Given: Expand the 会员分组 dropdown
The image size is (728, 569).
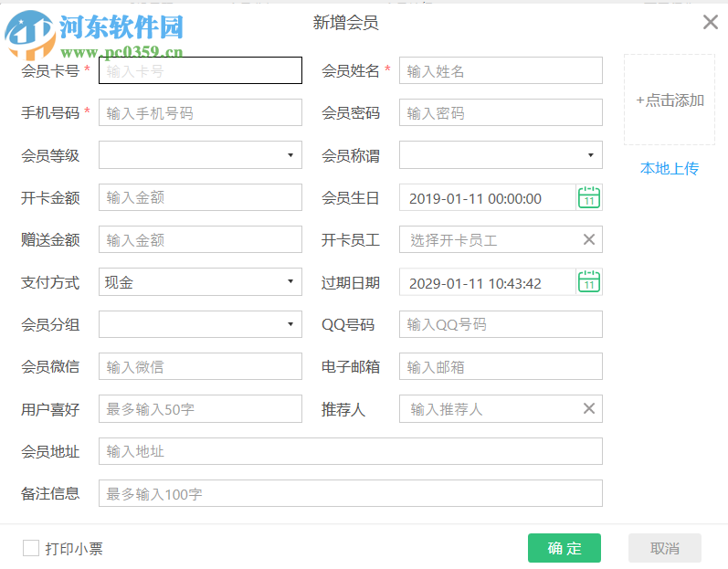Looking at the screenshot, I should (200, 324).
